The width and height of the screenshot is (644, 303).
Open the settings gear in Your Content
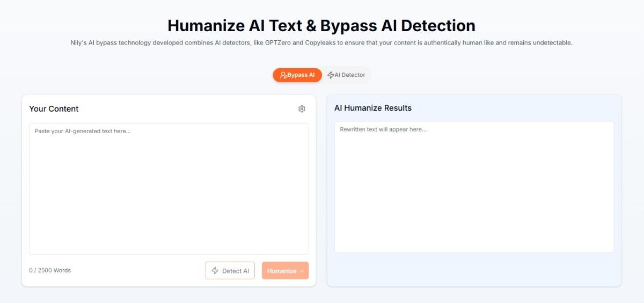click(302, 109)
